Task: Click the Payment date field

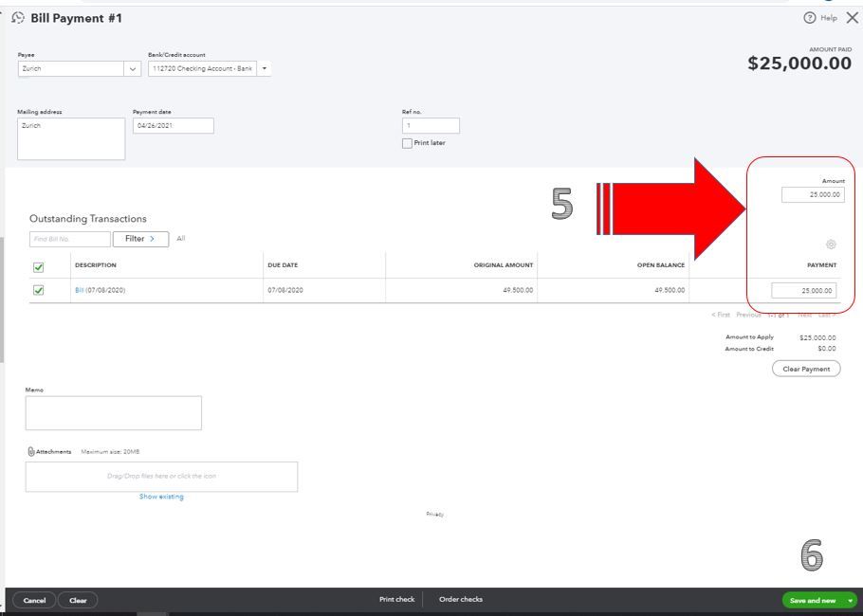Action: (174, 125)
